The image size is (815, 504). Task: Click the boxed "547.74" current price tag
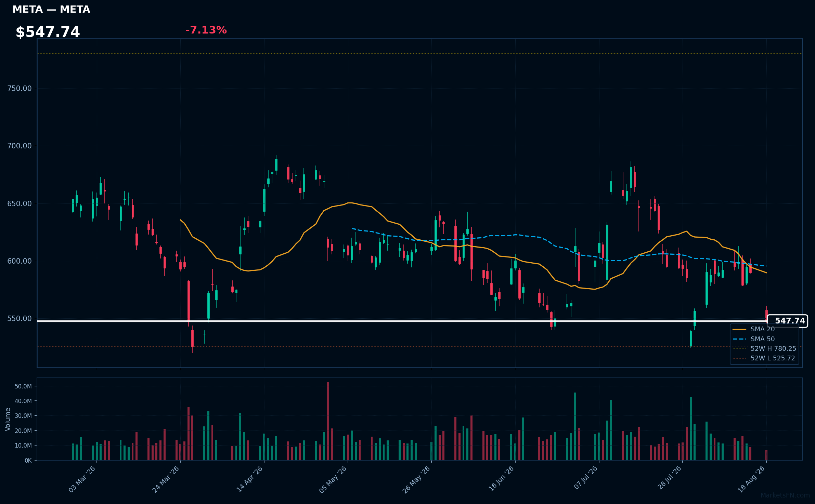pyautogui.click(x=788, y=321)
